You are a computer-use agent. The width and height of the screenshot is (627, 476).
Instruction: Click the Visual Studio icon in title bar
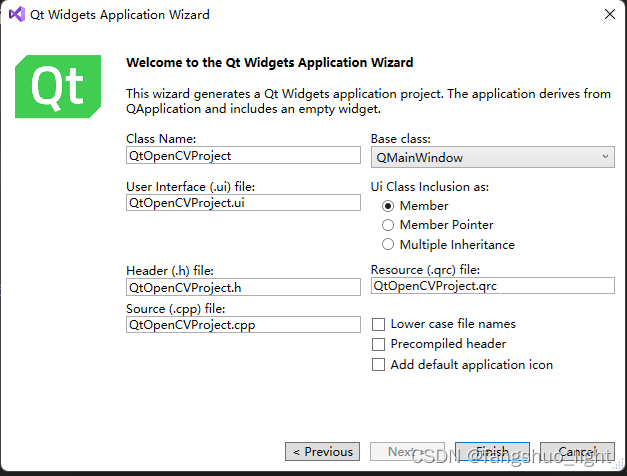coord(17,14)
